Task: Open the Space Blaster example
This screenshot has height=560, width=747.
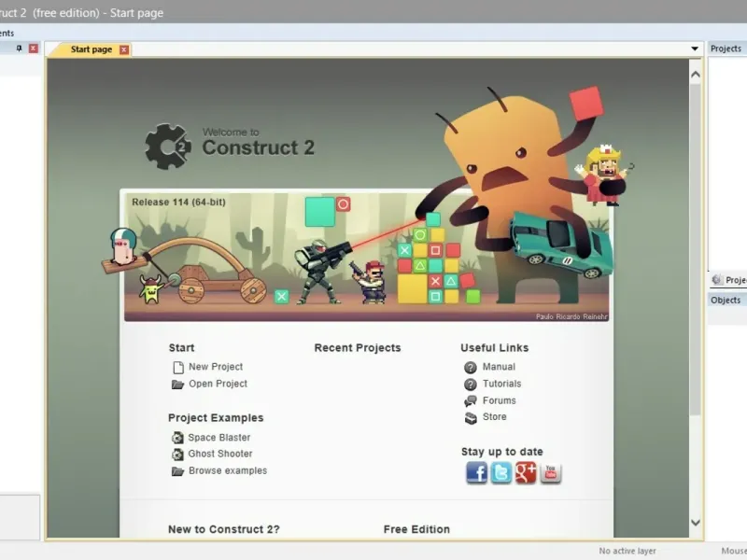Action: click(x=219, y=438)
